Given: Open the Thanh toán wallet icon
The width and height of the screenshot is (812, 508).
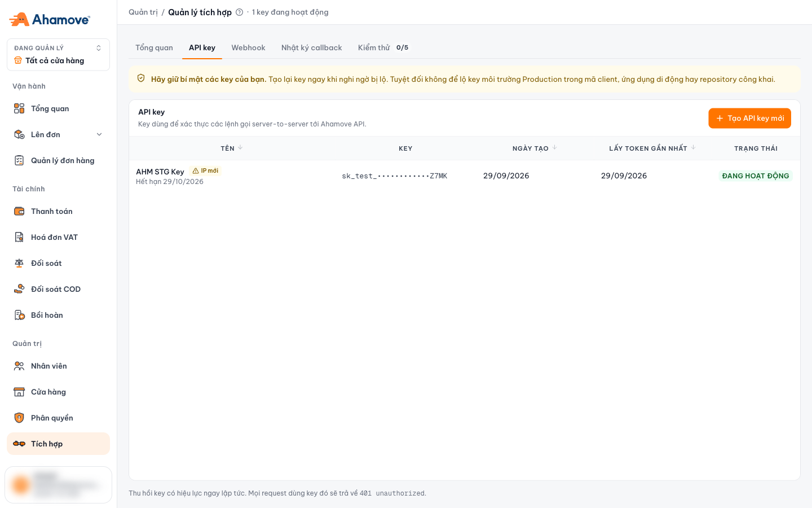Looking at the screenshot, I should click(x=19, y=211).
